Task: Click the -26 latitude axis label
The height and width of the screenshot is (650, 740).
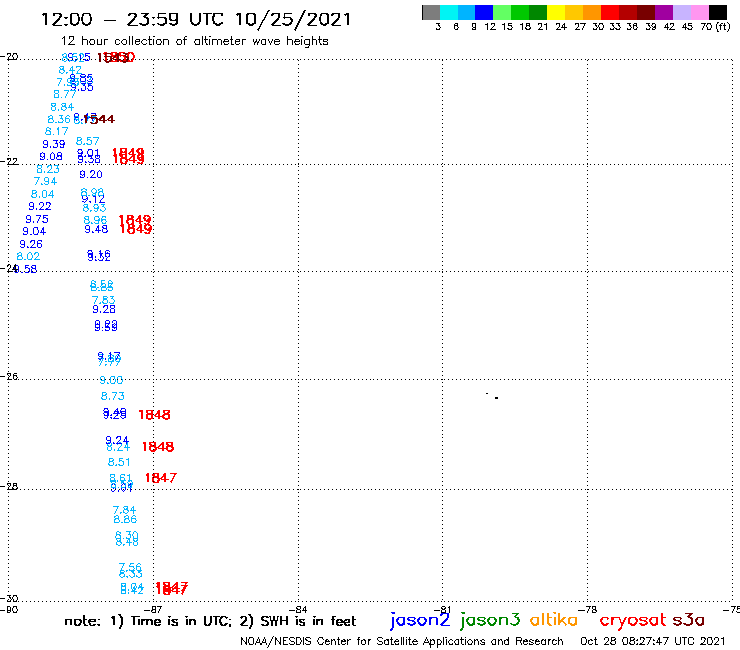Action: coord(9,376)
